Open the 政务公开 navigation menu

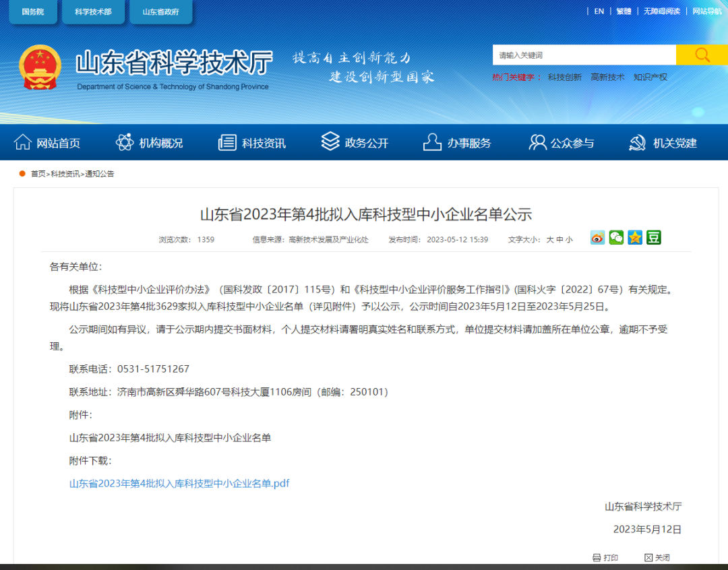(x=355, y=143)
